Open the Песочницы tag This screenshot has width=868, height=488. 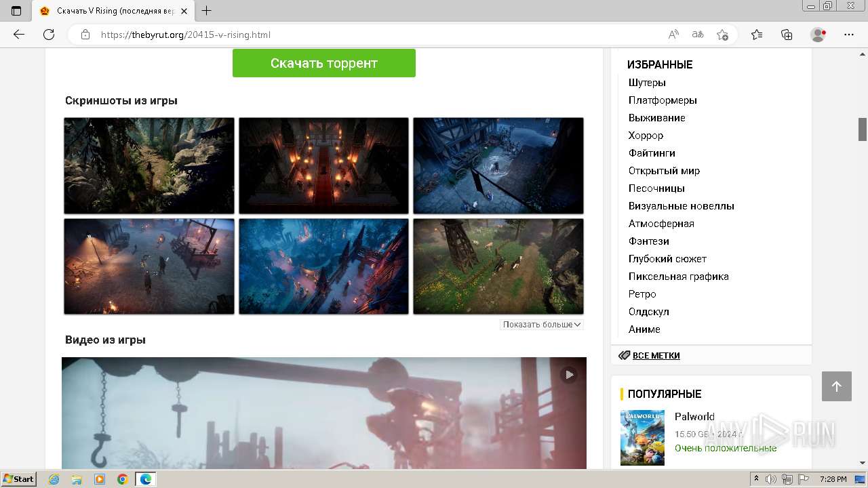pos(656,188)
